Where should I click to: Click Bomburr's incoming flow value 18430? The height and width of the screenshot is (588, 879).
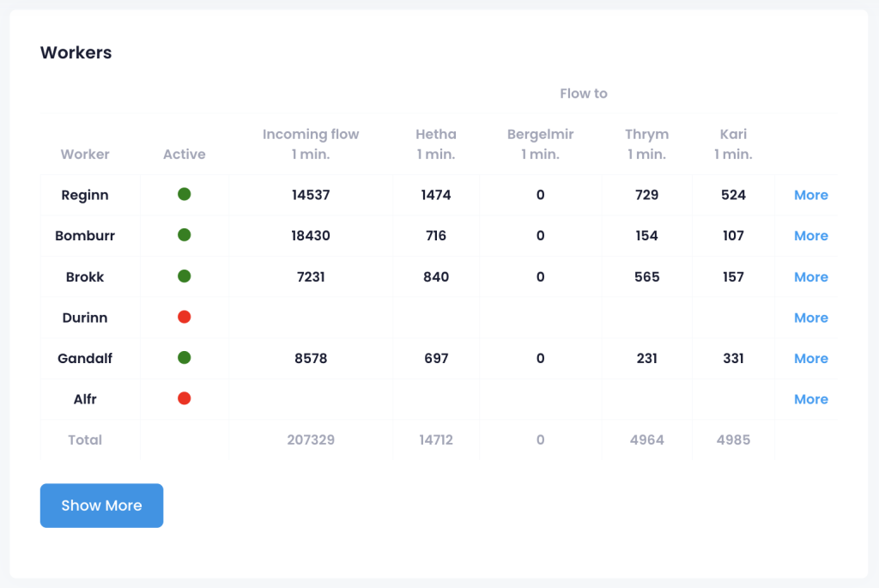(311, 236)
